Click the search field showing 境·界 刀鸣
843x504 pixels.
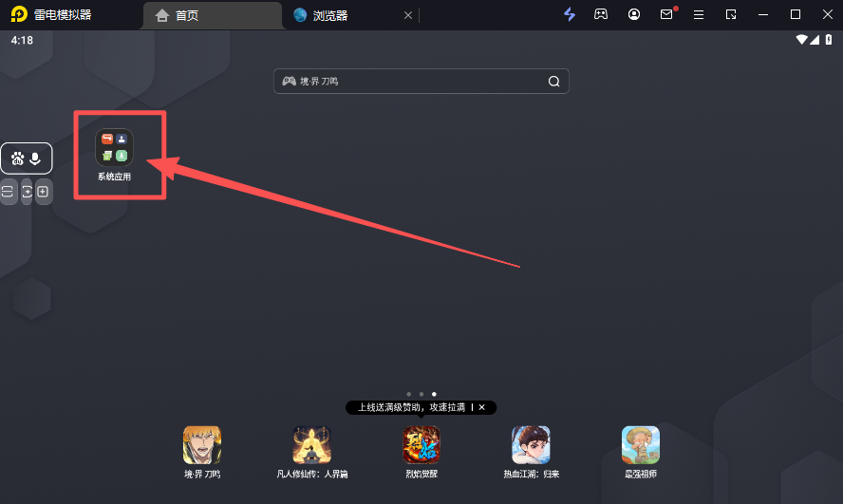point(421,81)
